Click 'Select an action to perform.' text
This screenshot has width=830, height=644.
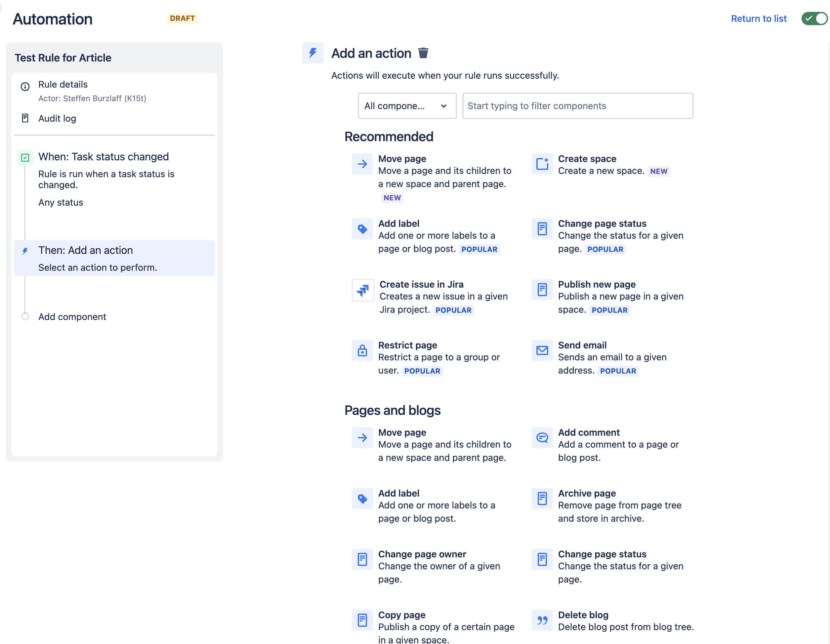point(98,267)
